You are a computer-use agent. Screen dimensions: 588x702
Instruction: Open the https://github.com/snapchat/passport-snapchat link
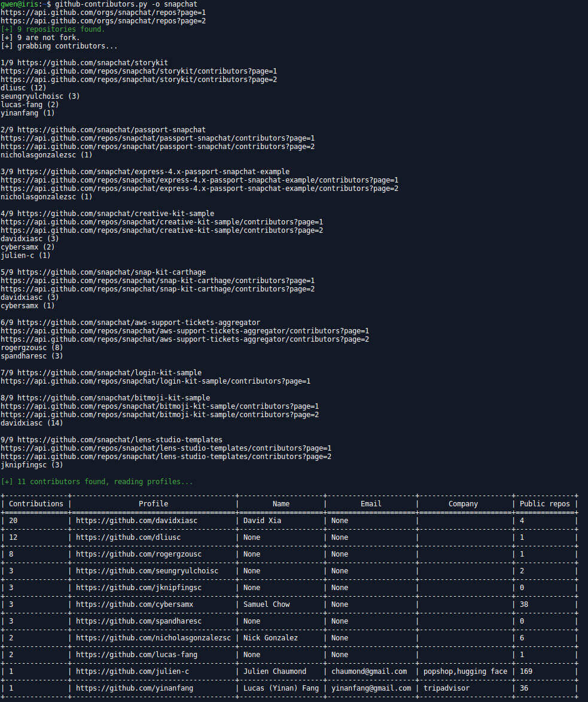click(111, 130)
